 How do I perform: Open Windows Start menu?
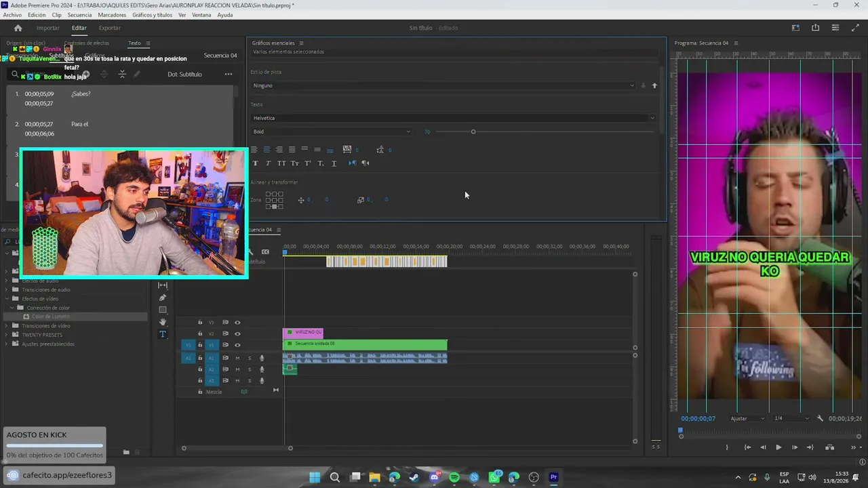point(315,477)
